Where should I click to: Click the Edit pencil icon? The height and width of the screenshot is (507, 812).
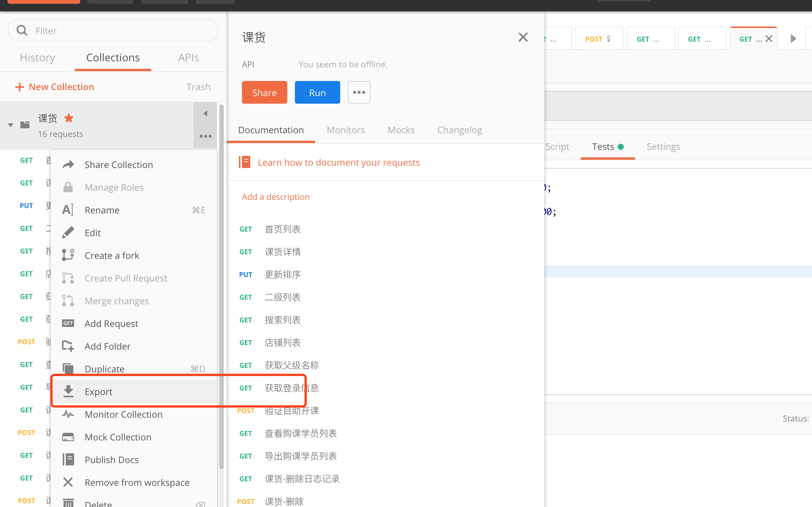[x=68, y=233]
